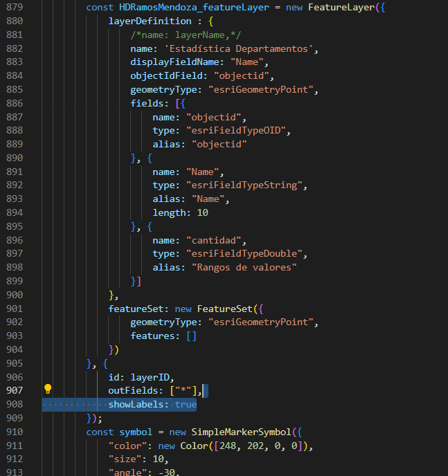Click the symbol constant name on line 910

coord(136,432)
